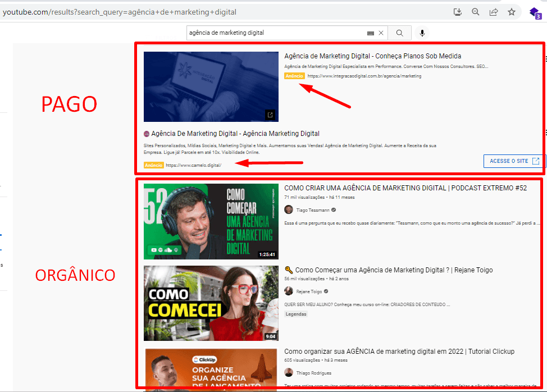Viewport: 547px width, 392px height.
Task: Click inside the YouTube search input field
Action: 275,33
